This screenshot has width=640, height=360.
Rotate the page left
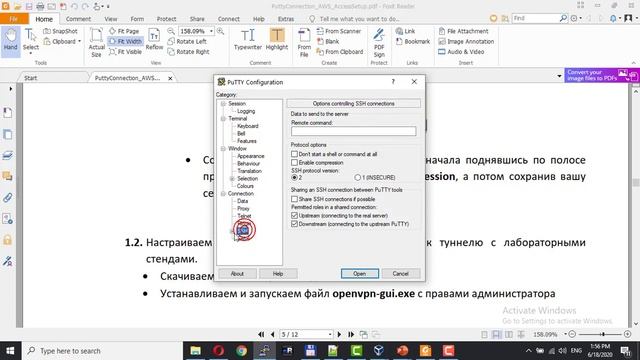point(187,41)
